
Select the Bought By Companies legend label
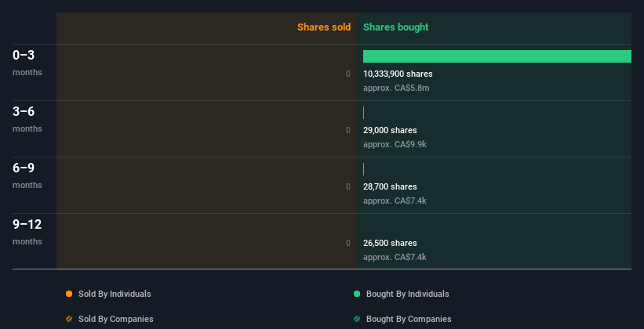click(409, 319)
